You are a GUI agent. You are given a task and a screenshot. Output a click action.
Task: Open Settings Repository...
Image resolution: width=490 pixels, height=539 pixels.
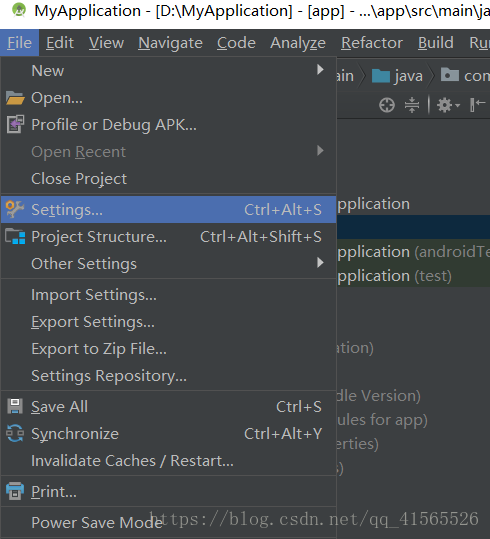pyautogui.click(x=168, y=375)
